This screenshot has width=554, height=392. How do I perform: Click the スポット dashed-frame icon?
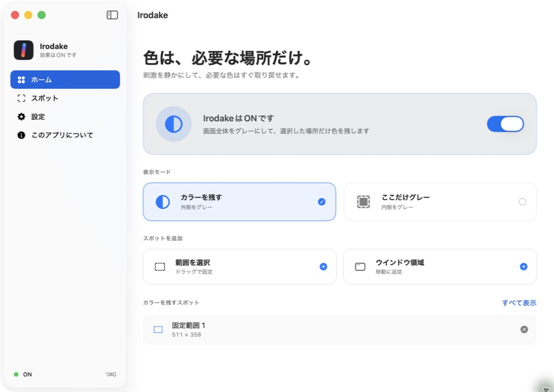coord(21,98)
